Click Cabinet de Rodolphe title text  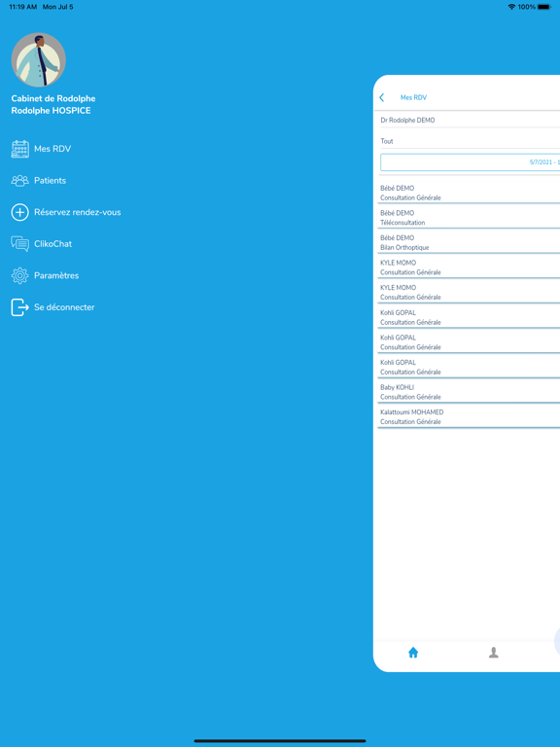(53, 98)
